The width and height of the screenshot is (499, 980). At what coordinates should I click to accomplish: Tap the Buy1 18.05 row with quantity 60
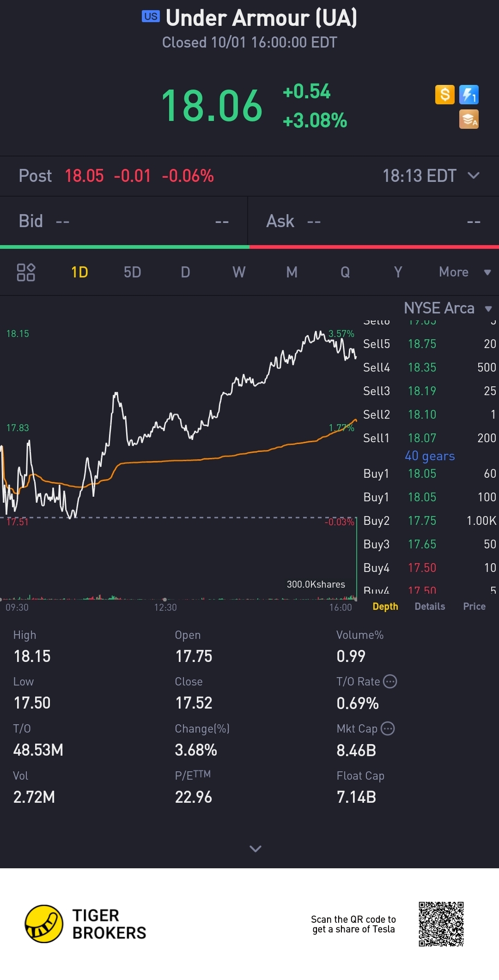[429, 473]
